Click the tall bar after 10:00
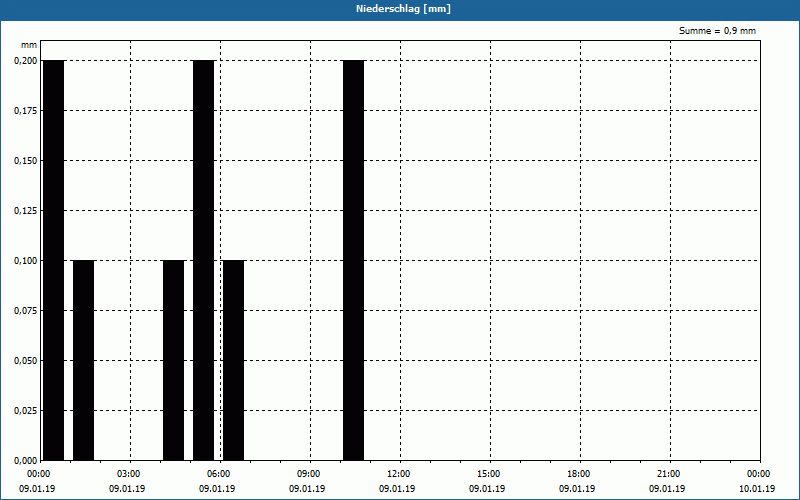Image resolution: width=800 pixels, height=500 pixels. pyautogui.click(x=353, y=260)
